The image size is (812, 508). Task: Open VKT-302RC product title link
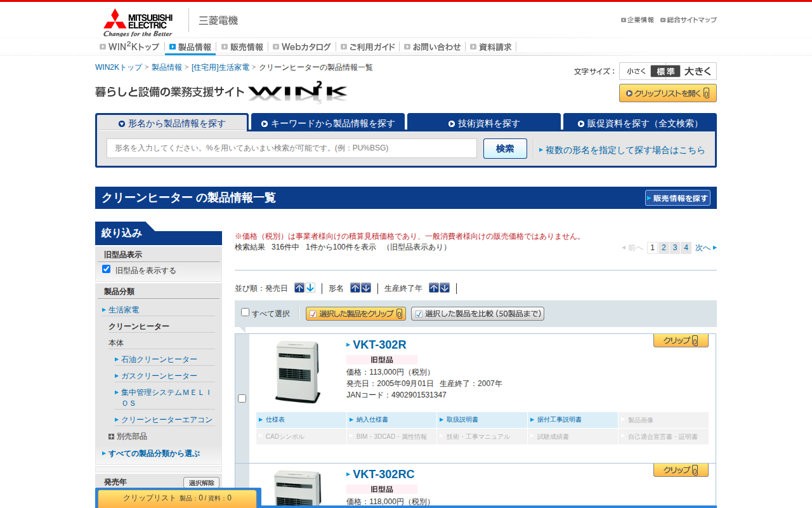pos(383,474)
